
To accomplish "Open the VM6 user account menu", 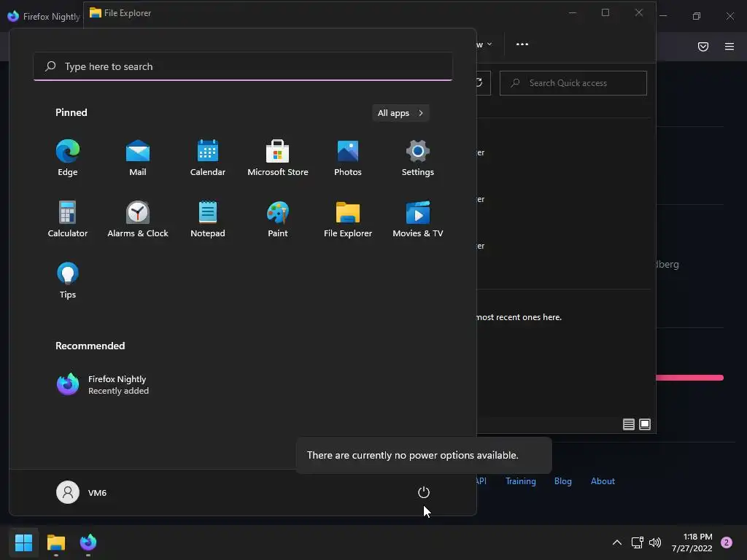I will (x=82, y=492).
